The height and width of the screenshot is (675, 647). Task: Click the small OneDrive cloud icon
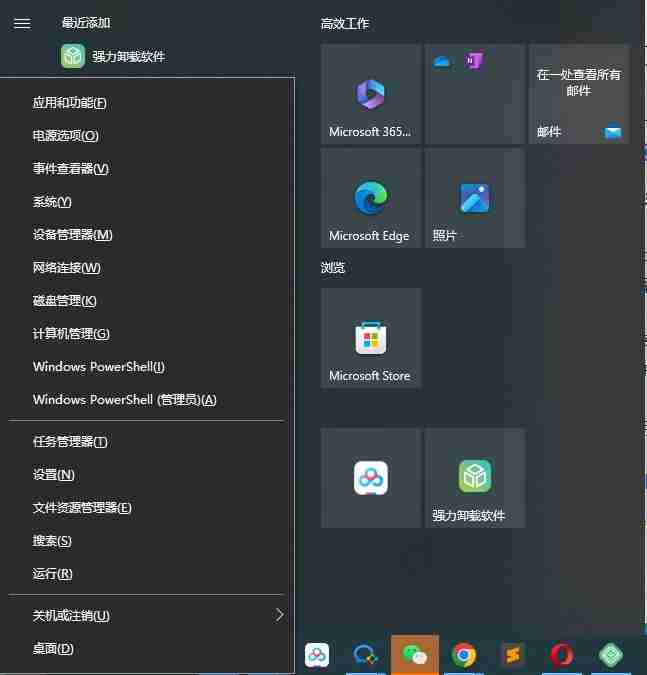point(442,61)
